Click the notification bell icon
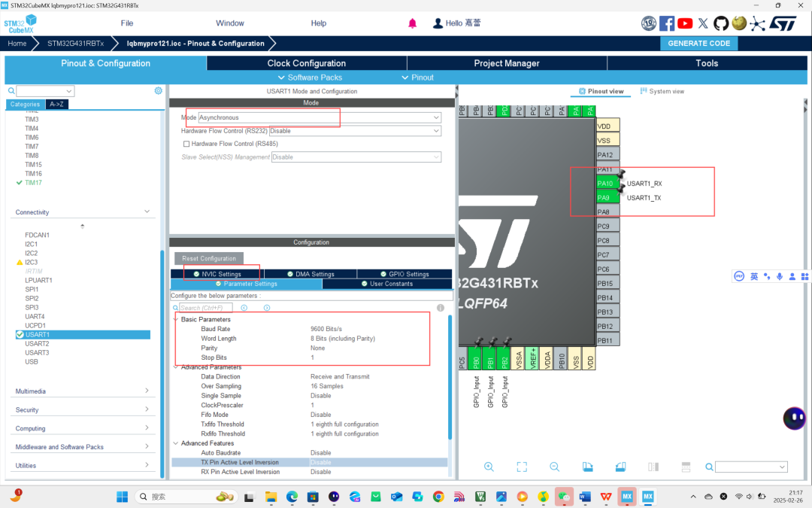Screen dimensions: 812x508 [x=412, y=23]
